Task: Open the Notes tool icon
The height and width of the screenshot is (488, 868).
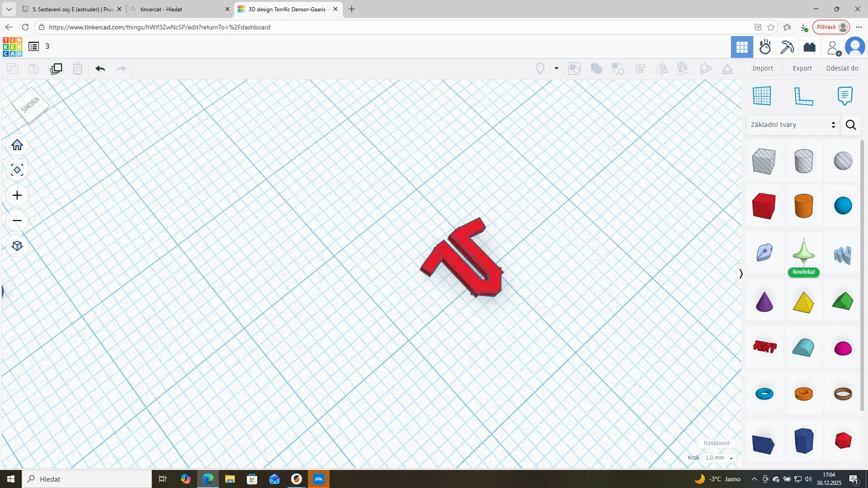Action: (x=844, y=96)
